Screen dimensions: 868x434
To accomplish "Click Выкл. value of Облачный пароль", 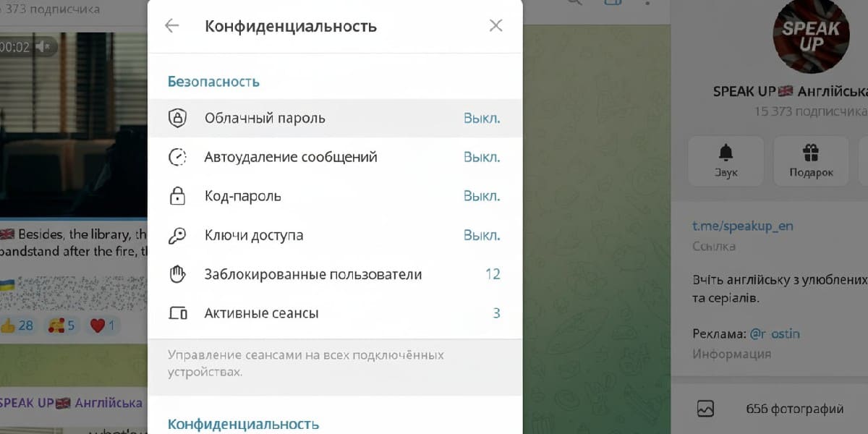I will coord(482,118).
